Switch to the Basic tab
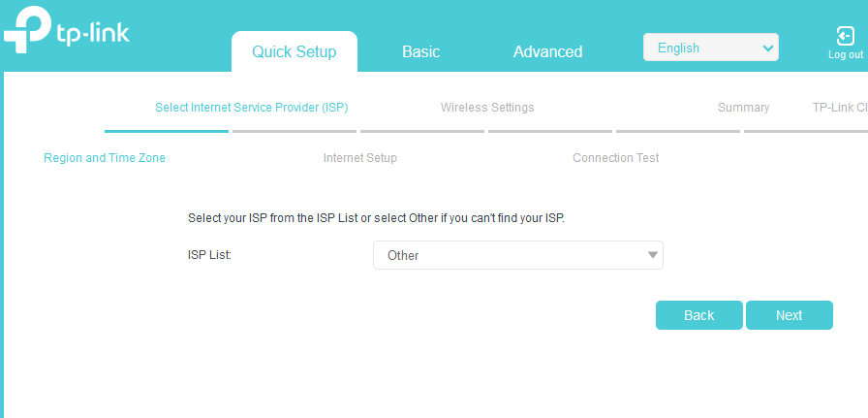Image resolution: width=868 pixels, height=418 pixels. 420,52
